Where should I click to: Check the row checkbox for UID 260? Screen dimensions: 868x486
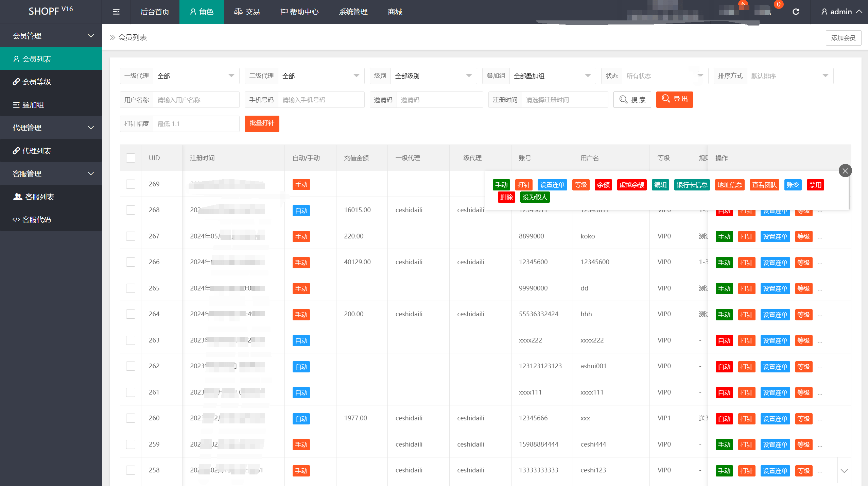tap(131, 418)
